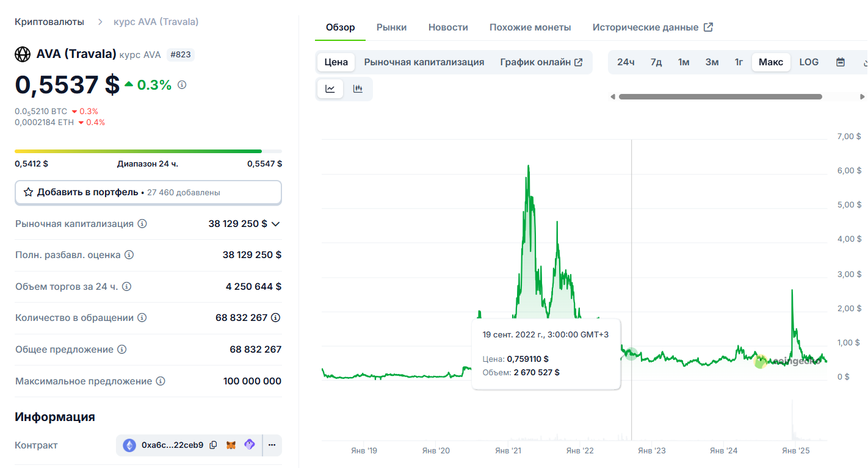Switch to candlestick chart view
Image resolution: width=868 pixels, height=468 pixels.
[x=358, y=89]
